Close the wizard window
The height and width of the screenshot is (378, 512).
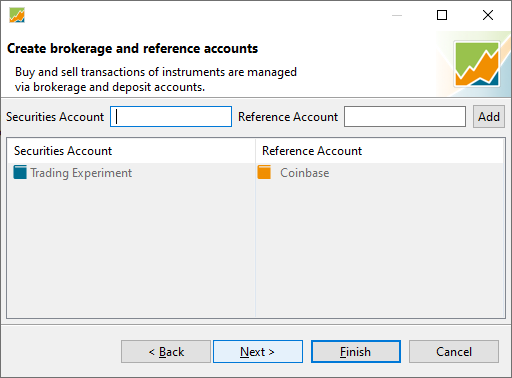(x=488, y=15)
